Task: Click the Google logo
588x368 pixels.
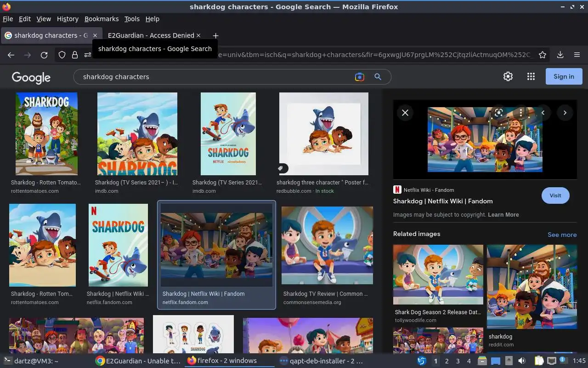Action: [31, 78]
